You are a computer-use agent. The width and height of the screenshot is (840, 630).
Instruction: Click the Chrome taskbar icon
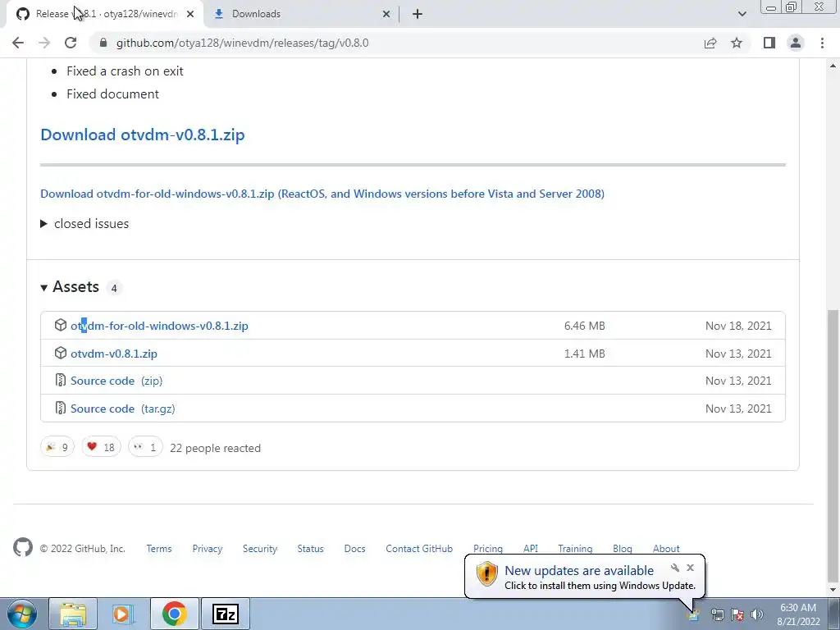pos(175,614)
